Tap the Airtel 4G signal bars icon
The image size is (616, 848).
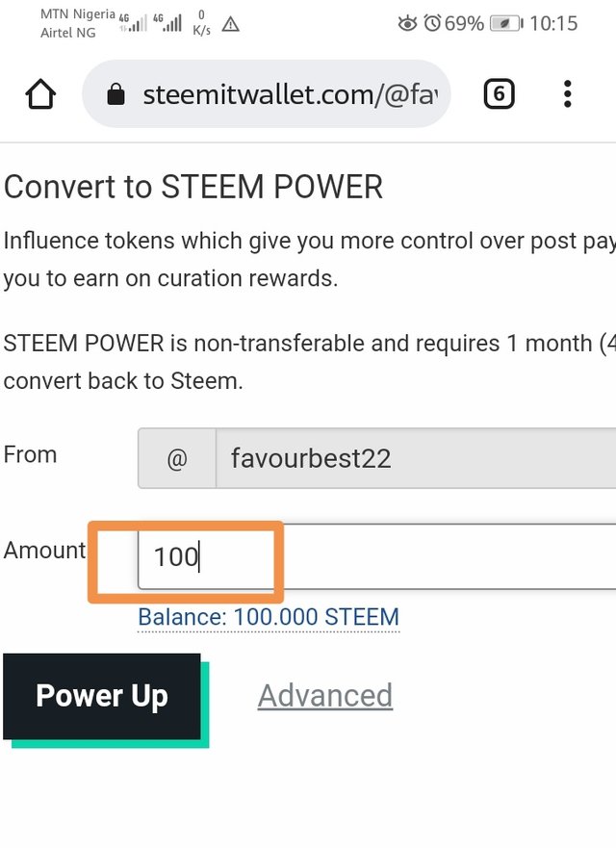(167, 23)
